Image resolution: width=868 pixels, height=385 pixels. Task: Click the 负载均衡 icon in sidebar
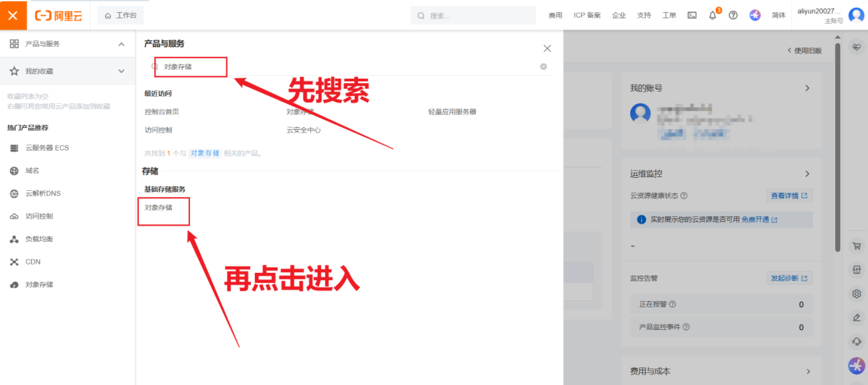[x=15, y=239]
